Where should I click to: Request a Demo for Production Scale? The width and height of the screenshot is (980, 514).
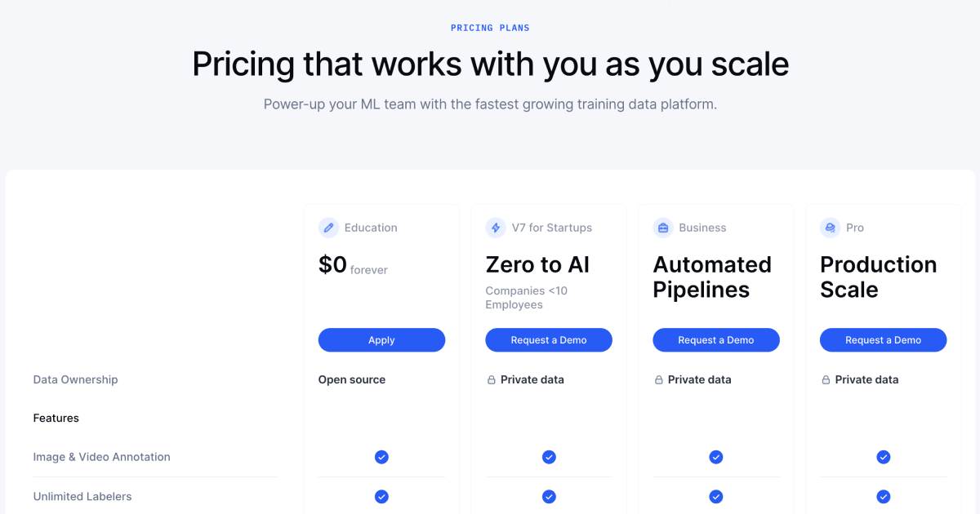click(x=883, y=340)
